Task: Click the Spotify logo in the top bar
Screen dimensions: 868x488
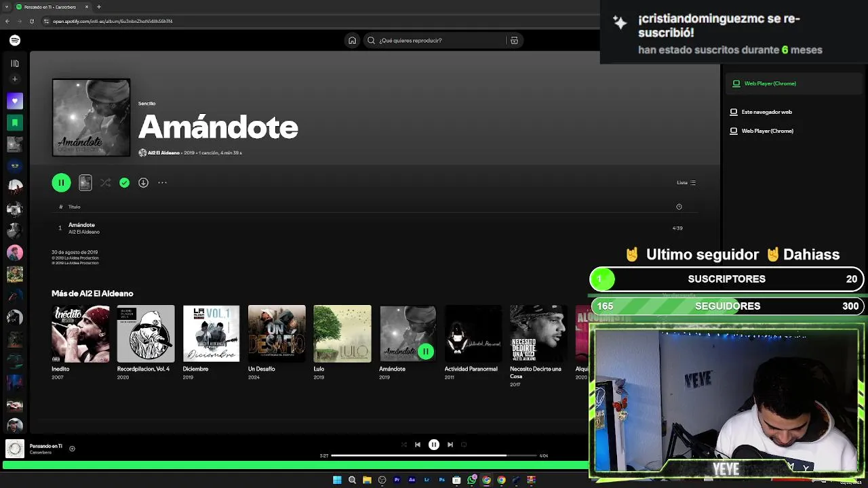Action: (x=15, y=41)
